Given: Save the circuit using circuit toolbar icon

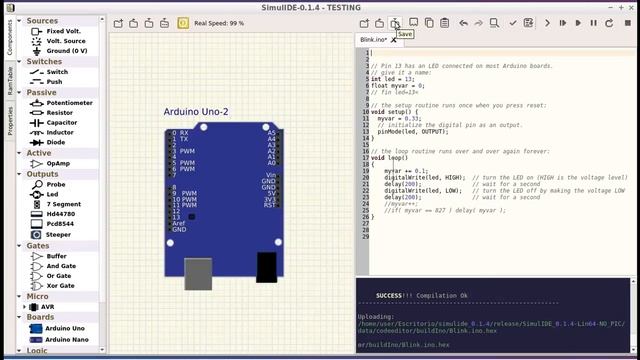Looking at the screenshot, I should (149, 23).
